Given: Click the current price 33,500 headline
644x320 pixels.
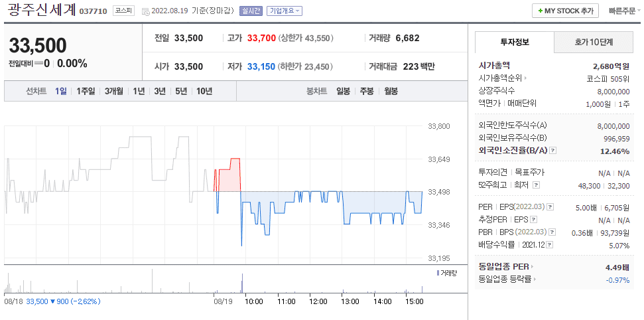Looking at the screenshot, I should pyautogui.click(x=38, y=46).
